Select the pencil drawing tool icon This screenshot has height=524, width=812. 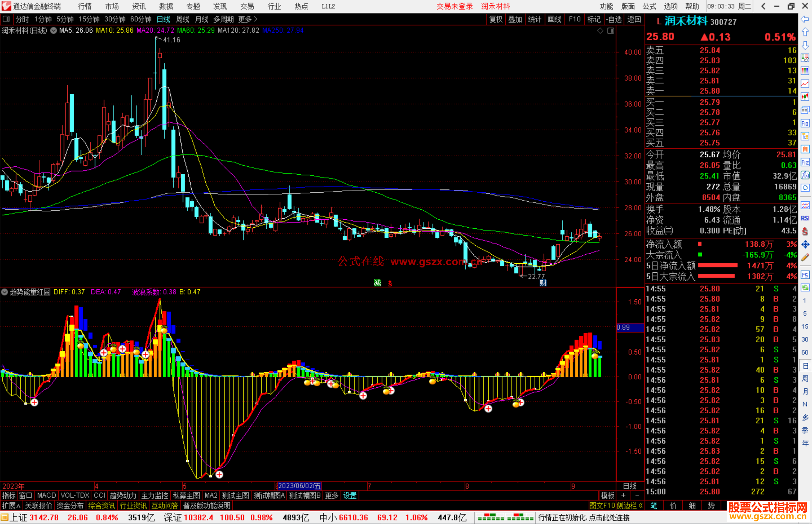805,257
